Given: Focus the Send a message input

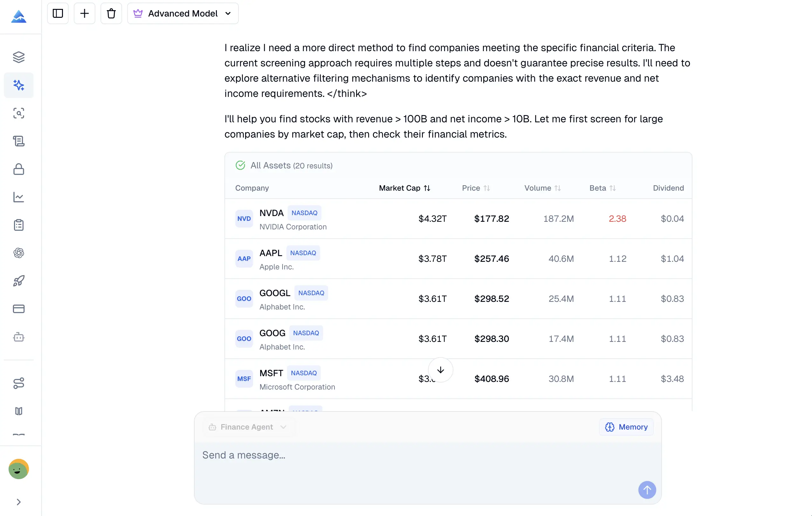Looking at the screenshot, I should (405, 455).
